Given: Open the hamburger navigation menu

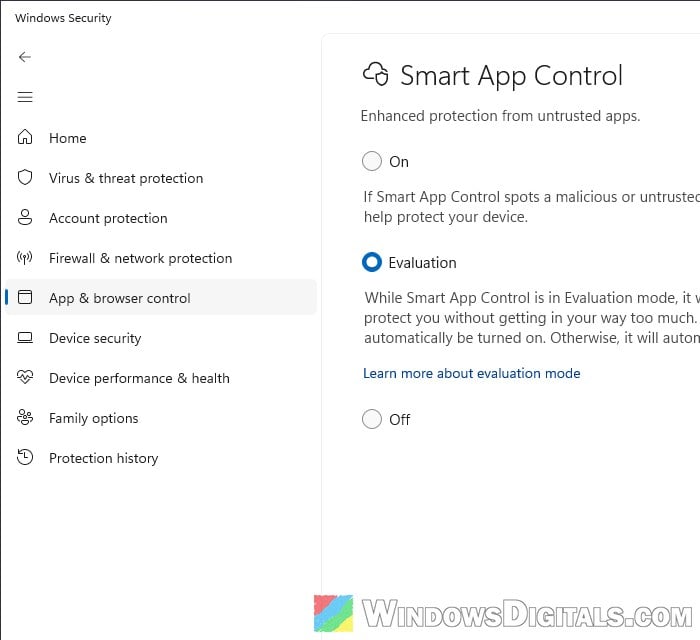Looking at the screenshot, I should click(25, 97).
